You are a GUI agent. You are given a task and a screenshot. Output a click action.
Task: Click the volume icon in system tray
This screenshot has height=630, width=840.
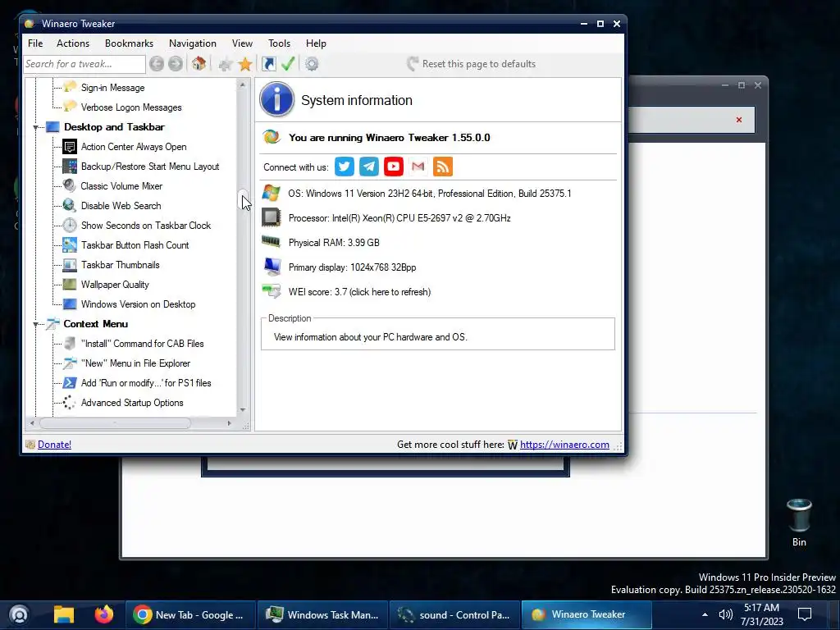click(x=725, y=614)
